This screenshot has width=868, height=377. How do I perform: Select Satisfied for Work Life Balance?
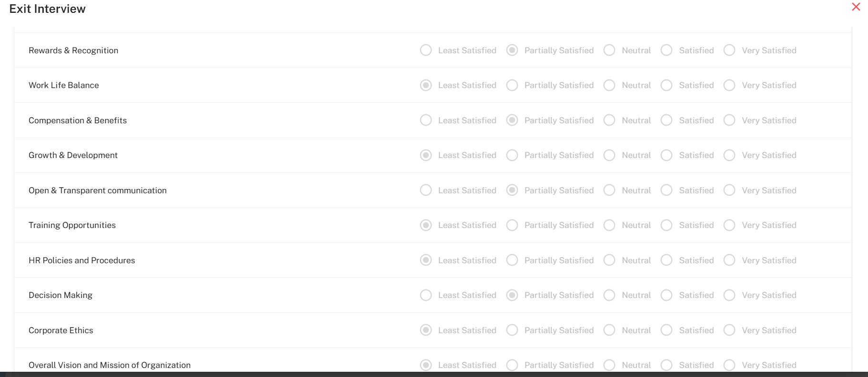click(x=666, y=85)
